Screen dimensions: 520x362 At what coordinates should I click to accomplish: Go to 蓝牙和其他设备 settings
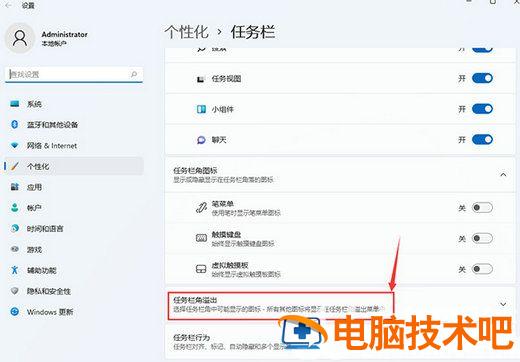point(74,125)
